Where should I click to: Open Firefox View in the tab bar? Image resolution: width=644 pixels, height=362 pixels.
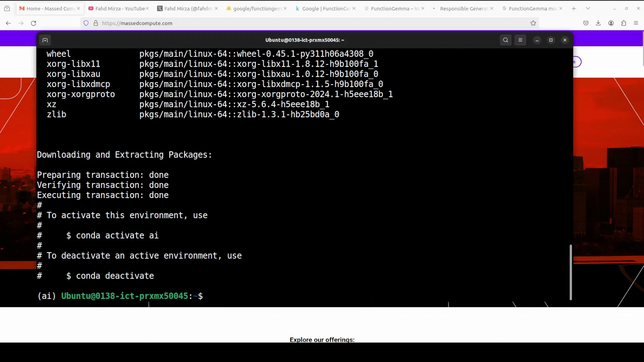pos(7,8)
